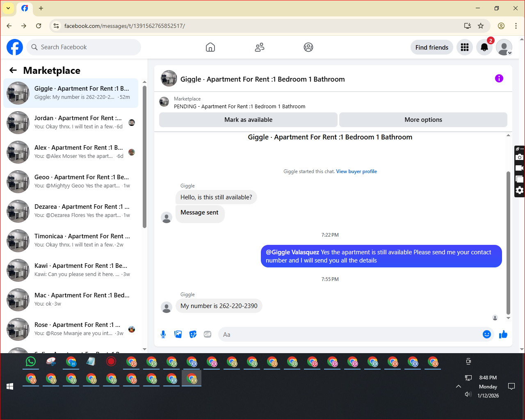Click the PENDING listing thumbnail under Marketplace

(164, 102)
